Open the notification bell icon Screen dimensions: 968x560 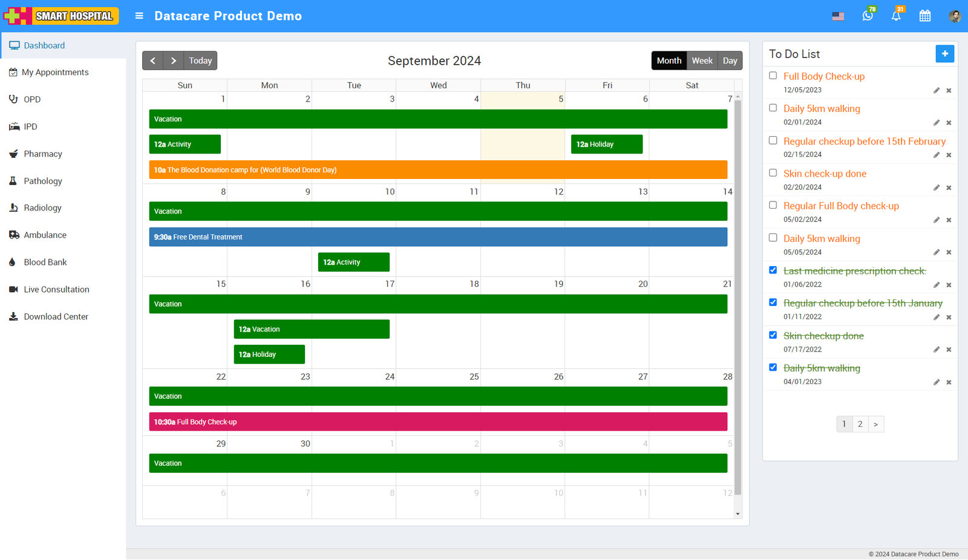896,16
